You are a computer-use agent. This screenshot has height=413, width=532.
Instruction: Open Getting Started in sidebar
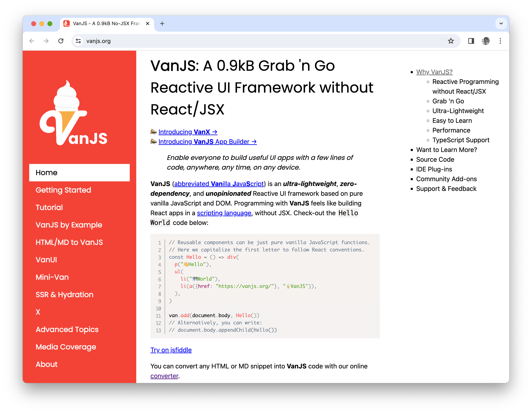coord(63,190)
